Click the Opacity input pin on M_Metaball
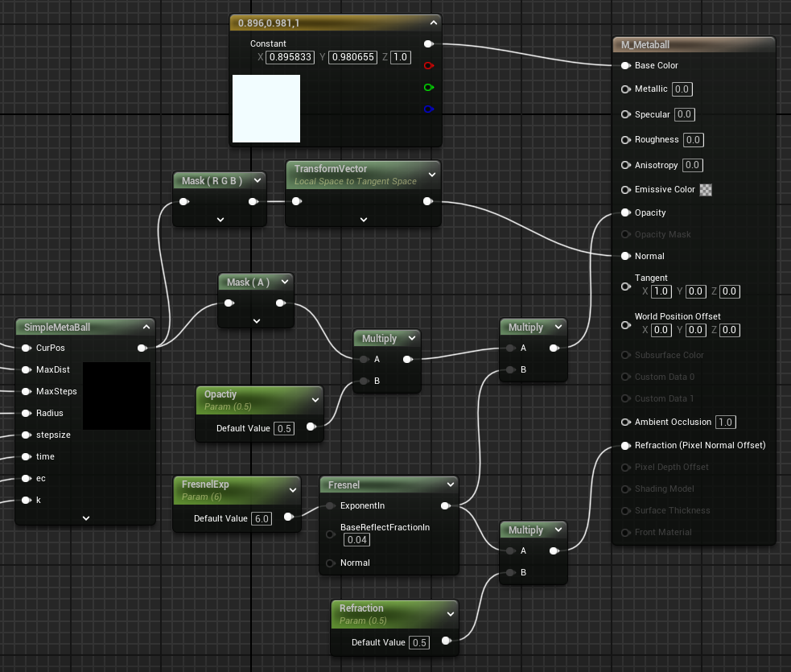The width and height of the screenshot is (791, 672). click(x=625, y=212)
